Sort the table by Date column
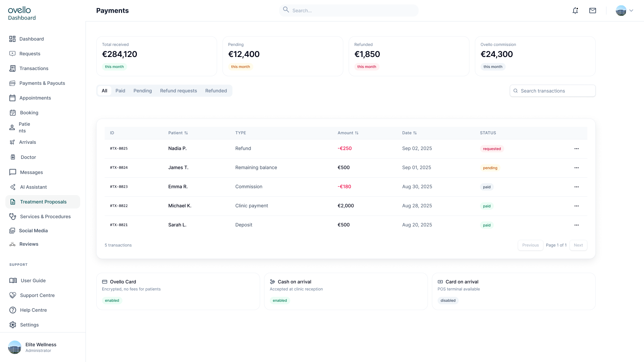The image size is (644, 362). 410,133
